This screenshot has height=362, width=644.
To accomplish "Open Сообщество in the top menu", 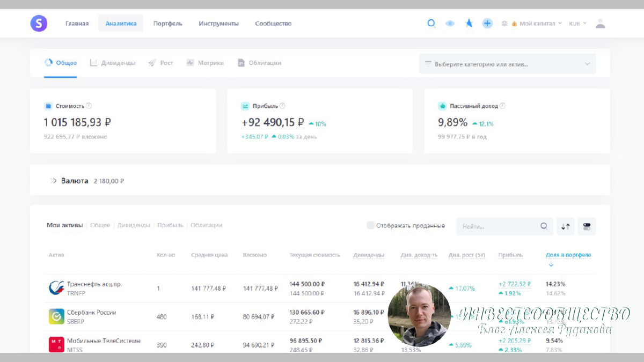I will click(x=273, y=24).
